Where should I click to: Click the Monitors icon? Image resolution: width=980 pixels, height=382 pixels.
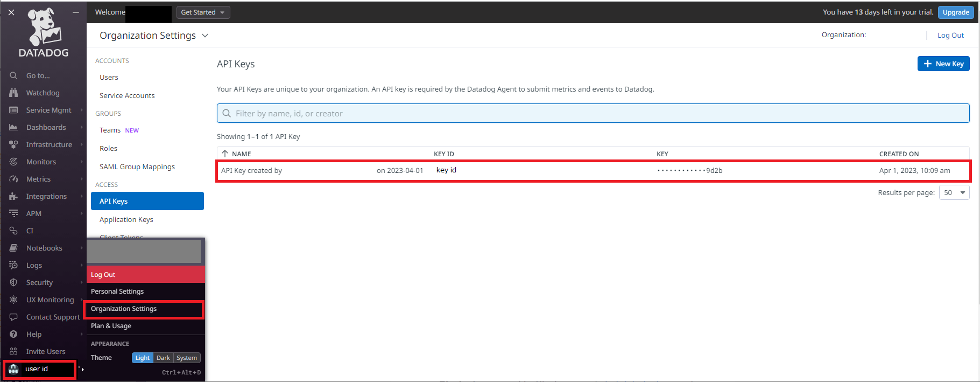coord(13,162)
